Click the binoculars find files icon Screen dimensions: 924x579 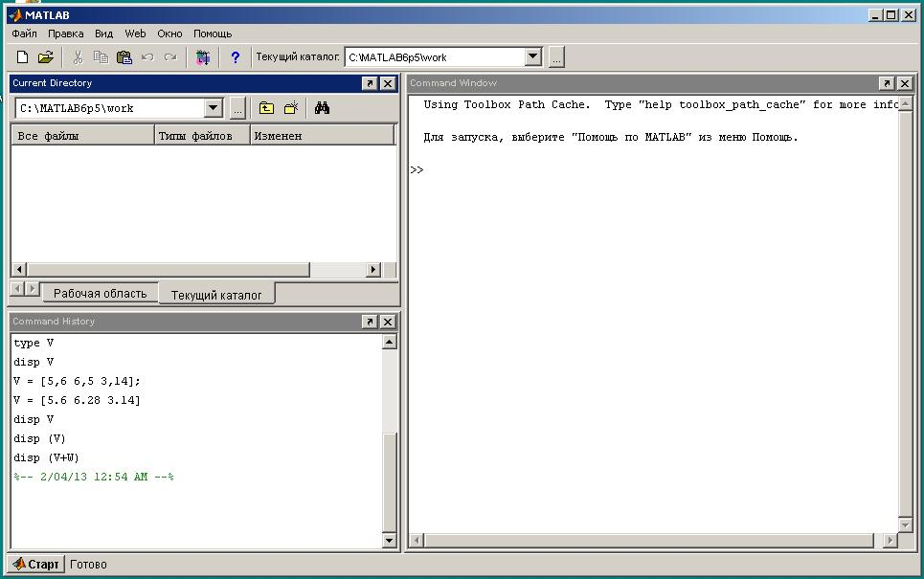322,108
